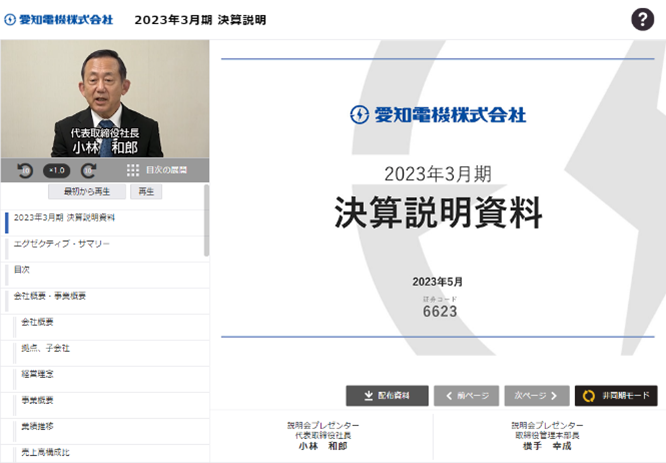This screenshot has height=463, width=666.
Task: Click the 目次の展開 grid icon
Action: 133,170
